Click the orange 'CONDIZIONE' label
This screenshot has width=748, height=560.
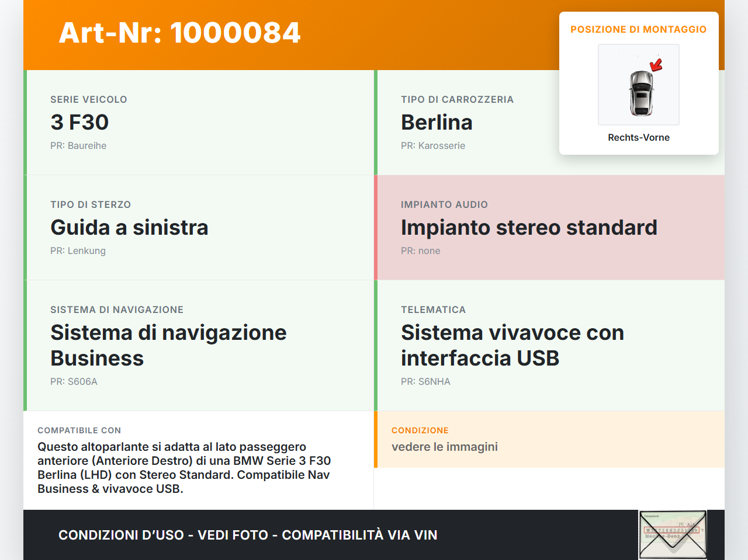pyautogui.click(x=420, y=430)
